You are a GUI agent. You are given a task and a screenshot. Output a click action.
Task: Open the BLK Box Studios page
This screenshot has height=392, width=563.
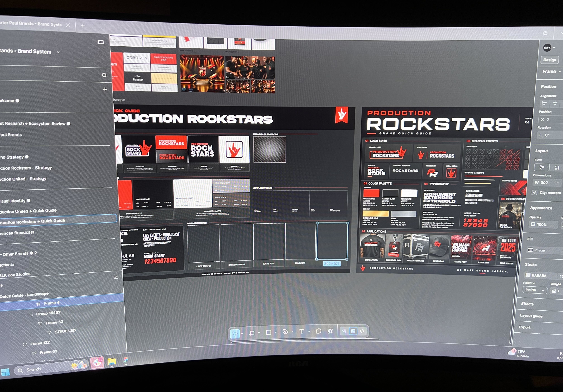click(15, 275)
